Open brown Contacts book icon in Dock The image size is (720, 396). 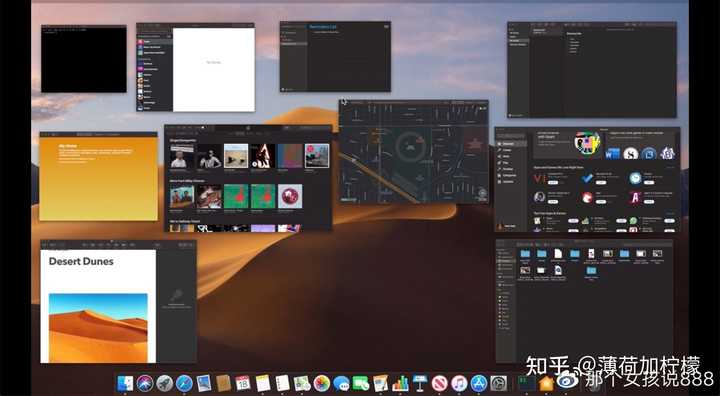coord(223,383)
